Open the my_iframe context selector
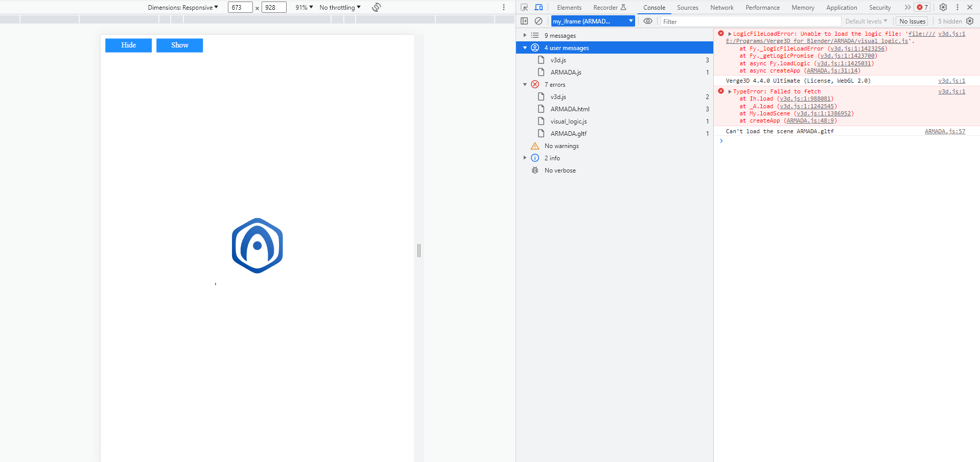Screen dimensions: 980x462 (593, 21)
